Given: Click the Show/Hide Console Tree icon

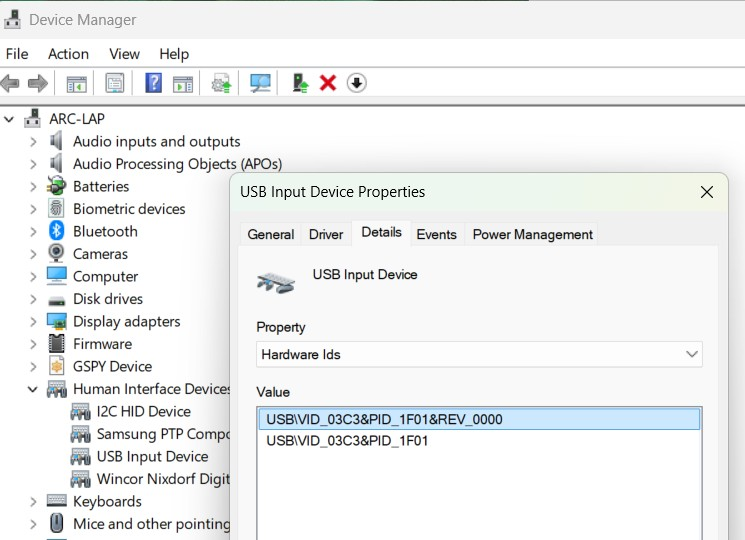Looking at the screenshot, I should point(77,83).
